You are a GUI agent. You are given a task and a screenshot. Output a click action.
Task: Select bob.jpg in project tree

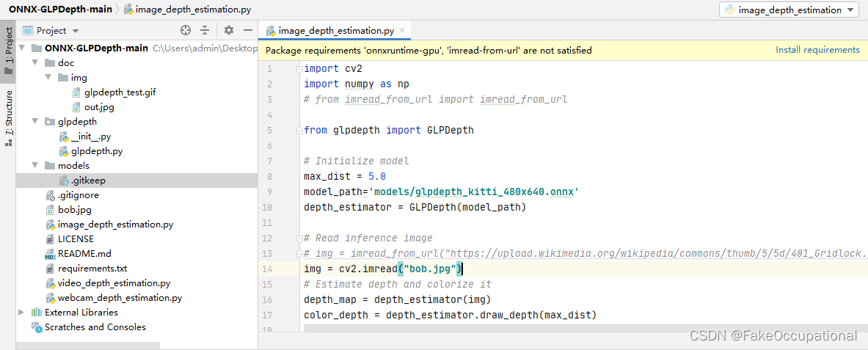point(75,210)
